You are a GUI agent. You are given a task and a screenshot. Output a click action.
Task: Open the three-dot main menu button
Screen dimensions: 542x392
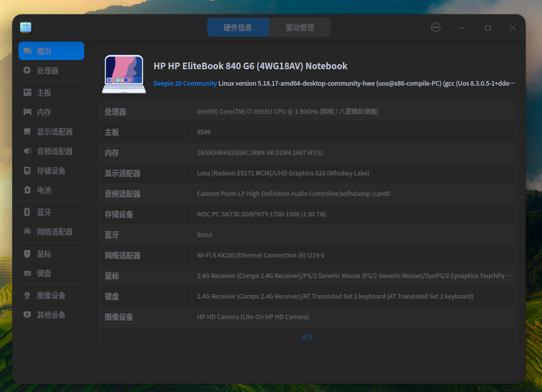point(436,27)
